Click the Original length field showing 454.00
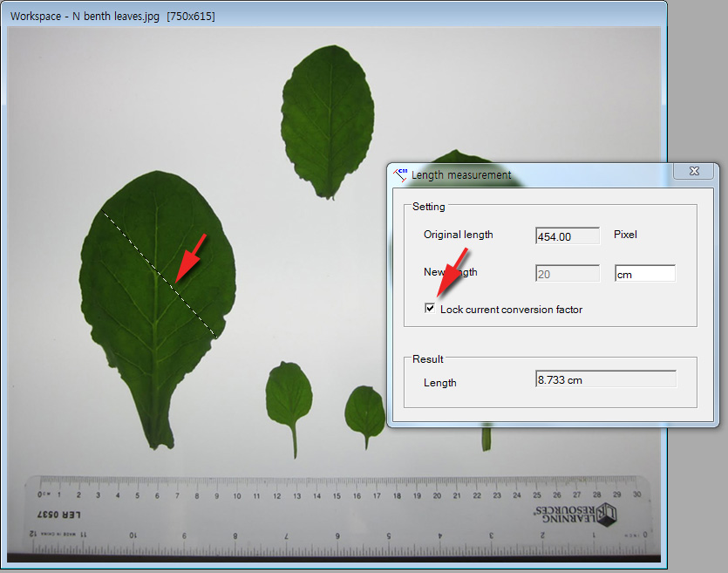The height and width of the screenshot is (573, 728). coord(568,236)
